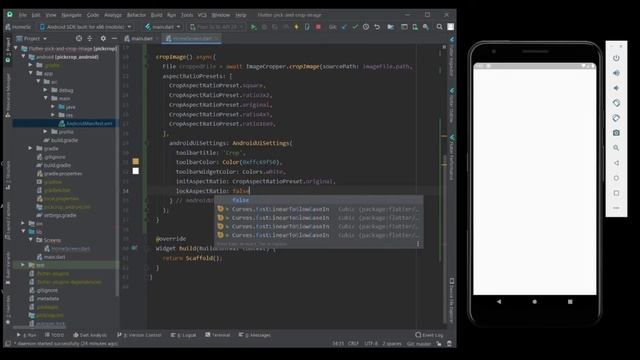Viewport: 640px width, 360px height.
Task: Tap the recents square on the phone screen
Action: (x=570, y=302)
